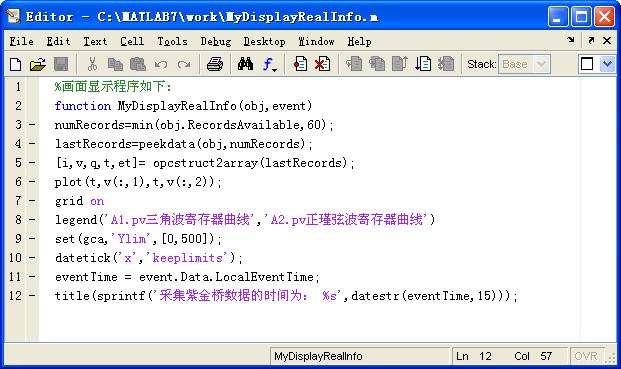Click the Copy toolbar icon

[x=115, y=64]
